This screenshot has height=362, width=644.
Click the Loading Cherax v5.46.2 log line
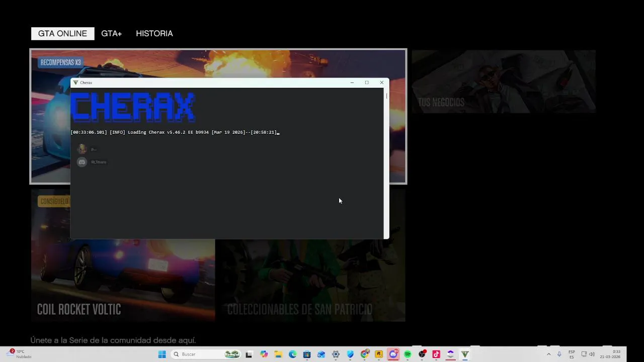[174, 132]
